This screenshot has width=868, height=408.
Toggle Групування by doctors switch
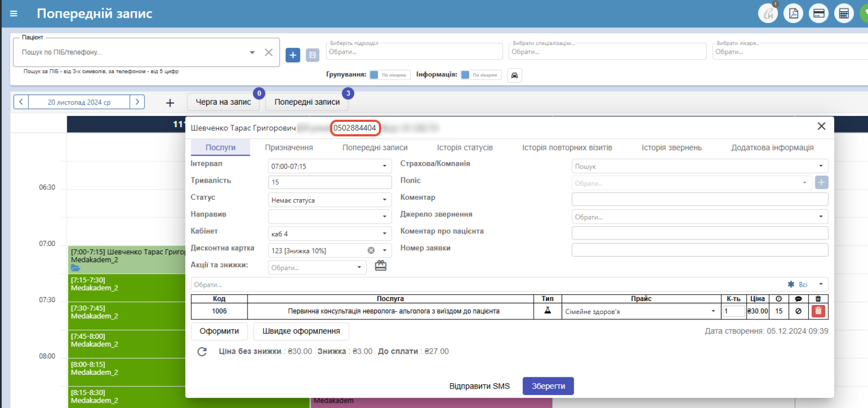pyautogui.click(x=390, y=75)
